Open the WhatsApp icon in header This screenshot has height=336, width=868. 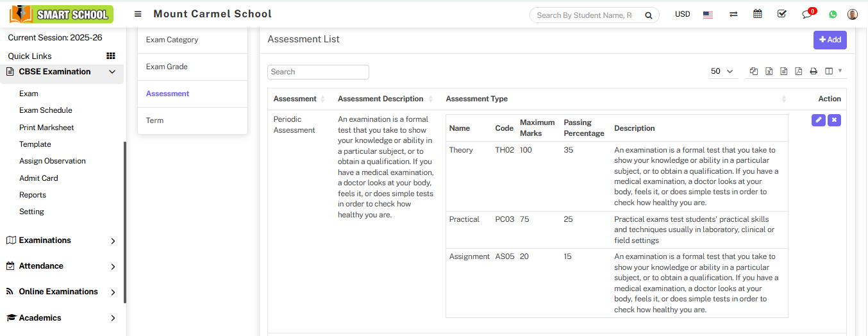click(833, 14)
